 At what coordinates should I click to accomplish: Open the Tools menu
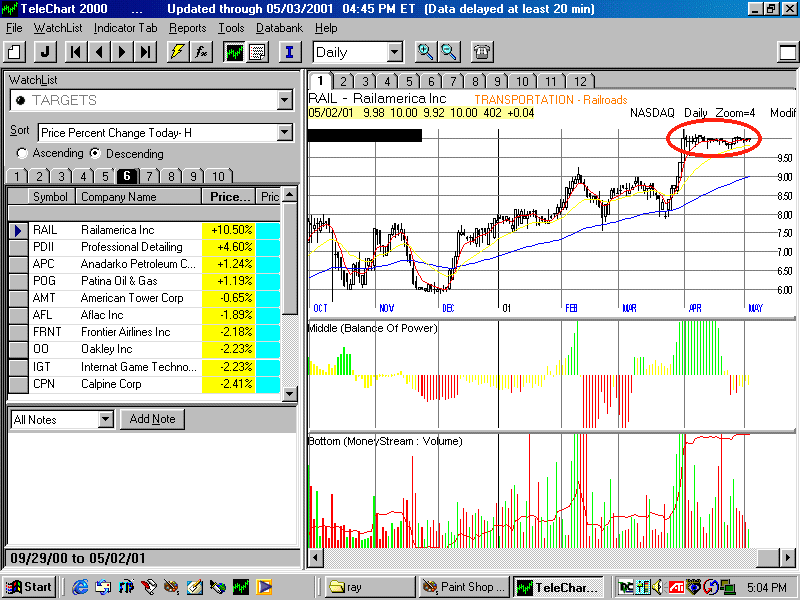[231, 28]
